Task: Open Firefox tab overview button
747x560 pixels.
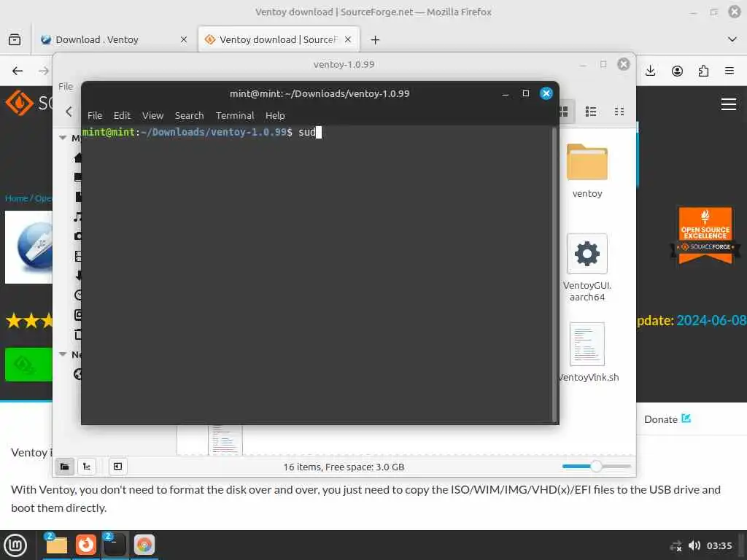Action: (15, 39)
